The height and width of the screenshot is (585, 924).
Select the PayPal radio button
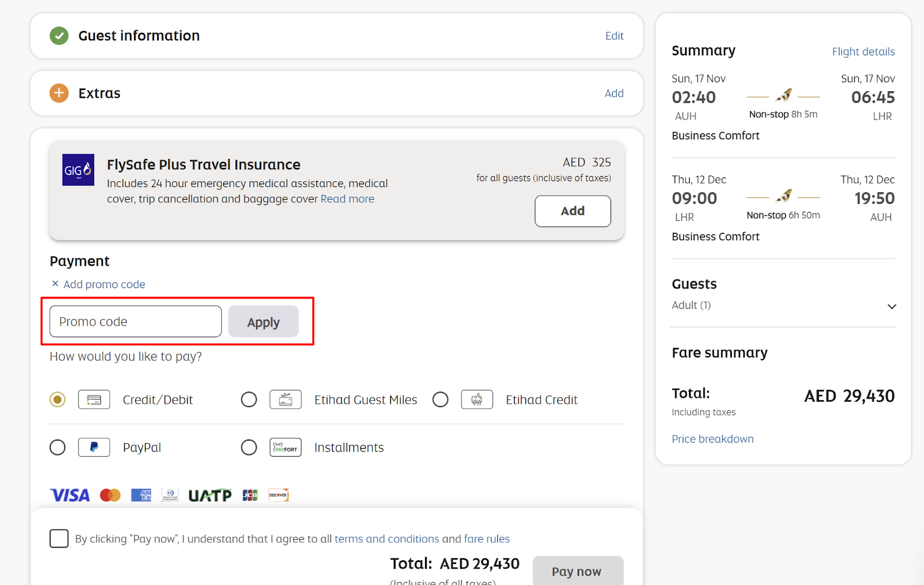58,448
